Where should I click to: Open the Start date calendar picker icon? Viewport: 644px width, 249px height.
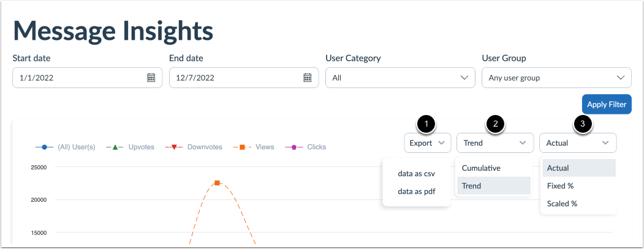pyautogui.click(x=151, y=78)
